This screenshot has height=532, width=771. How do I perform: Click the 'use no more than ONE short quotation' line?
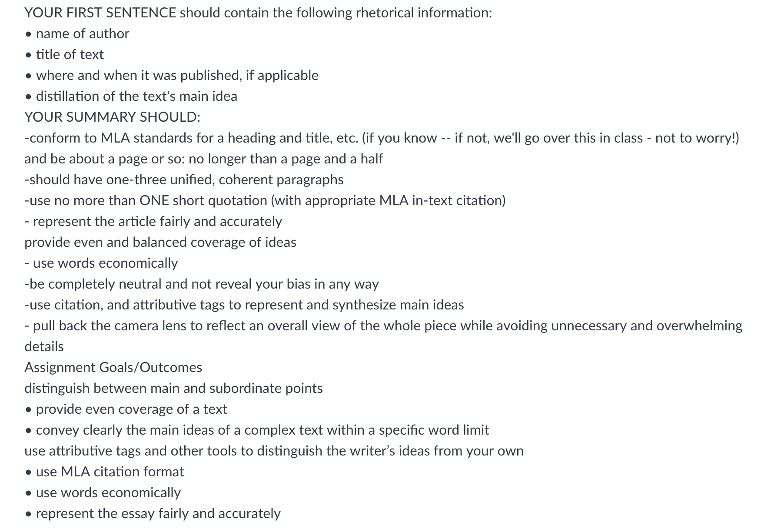(265, 200)
